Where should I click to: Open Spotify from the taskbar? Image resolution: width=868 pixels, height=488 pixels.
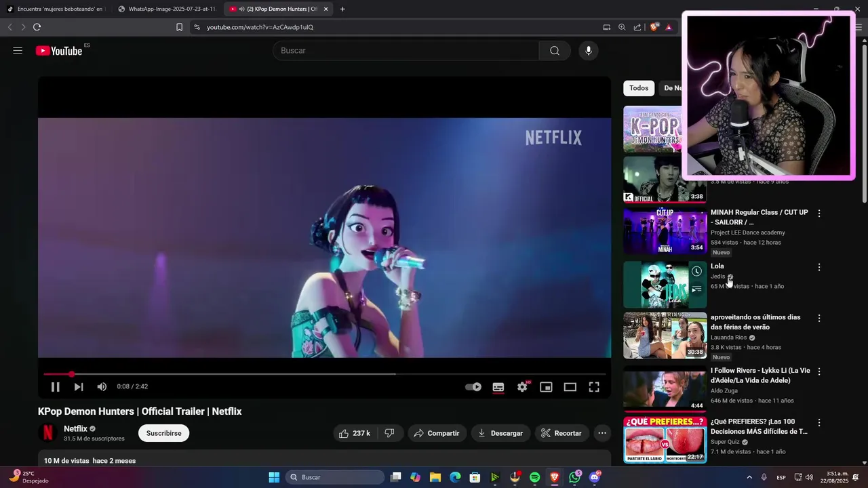tap(534, 477)
